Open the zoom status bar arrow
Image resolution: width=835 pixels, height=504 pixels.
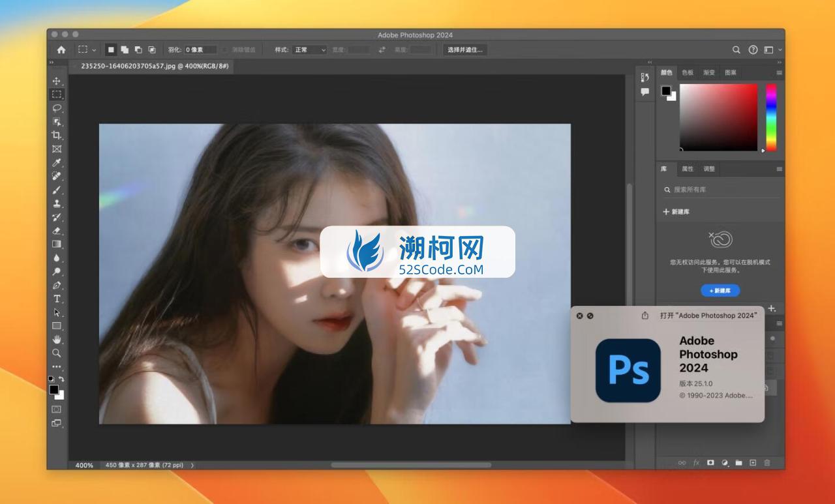(192, 466)
